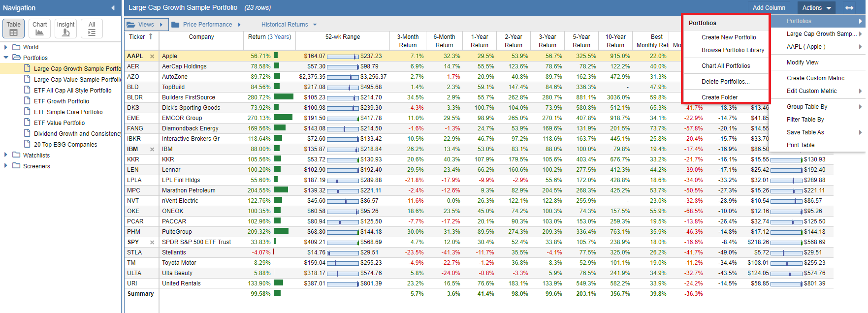Open Dividend Growth and Consistency portfolio
Viewport: 868px width, 313px height.
coord(77,134)
